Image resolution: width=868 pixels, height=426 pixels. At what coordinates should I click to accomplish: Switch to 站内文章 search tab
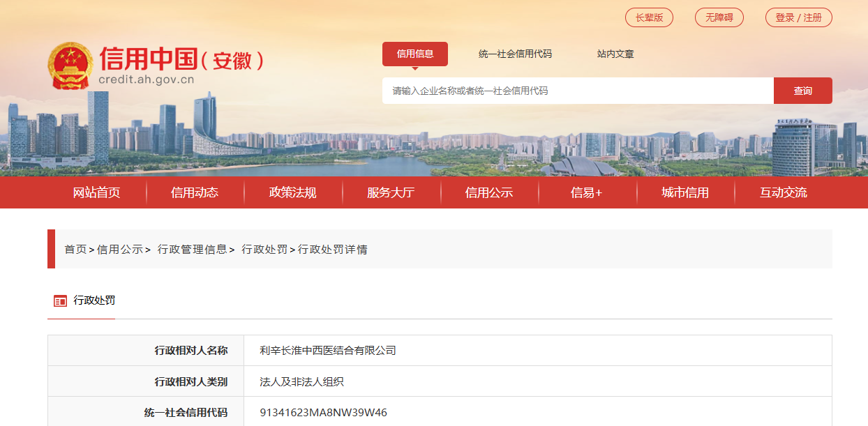[x=615, y=54]
